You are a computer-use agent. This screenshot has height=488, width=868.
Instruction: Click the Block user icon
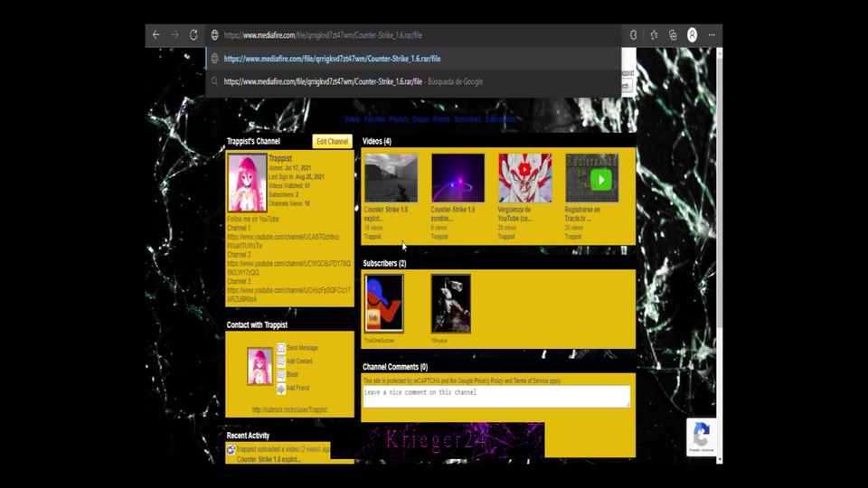(280, 374)
